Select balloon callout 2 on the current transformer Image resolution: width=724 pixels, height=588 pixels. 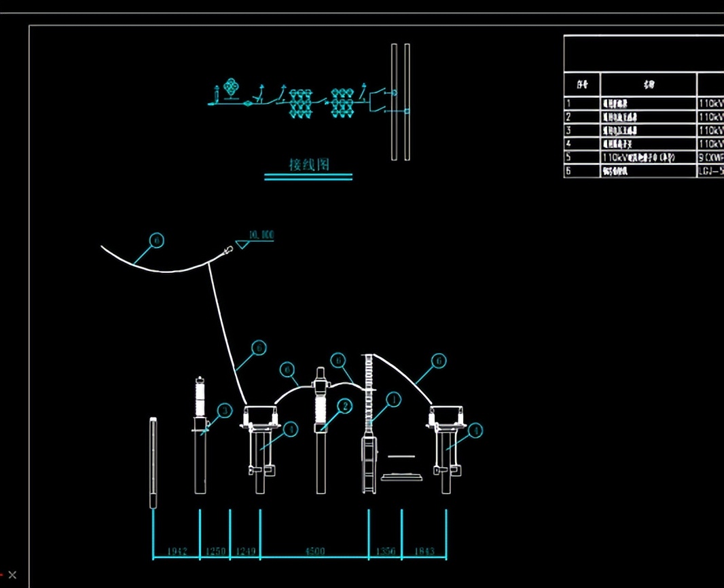pos(344,405)
